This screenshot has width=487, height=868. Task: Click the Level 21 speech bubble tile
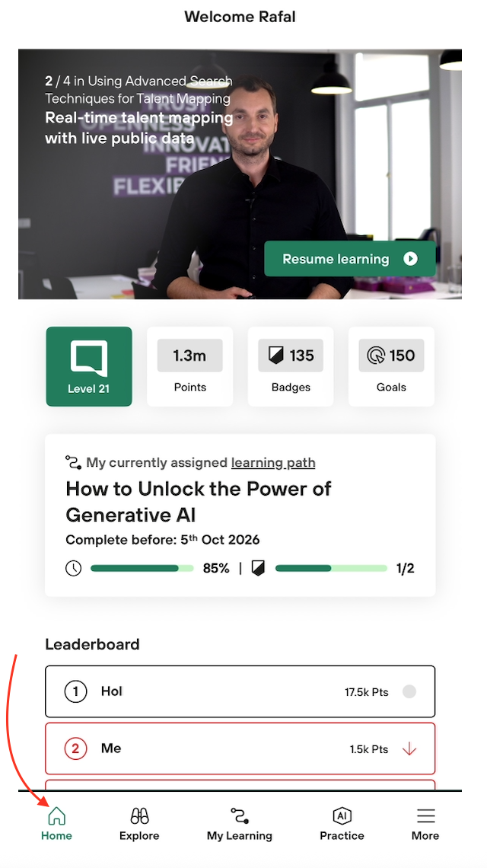pyautogui.click(x=89, y=366)
